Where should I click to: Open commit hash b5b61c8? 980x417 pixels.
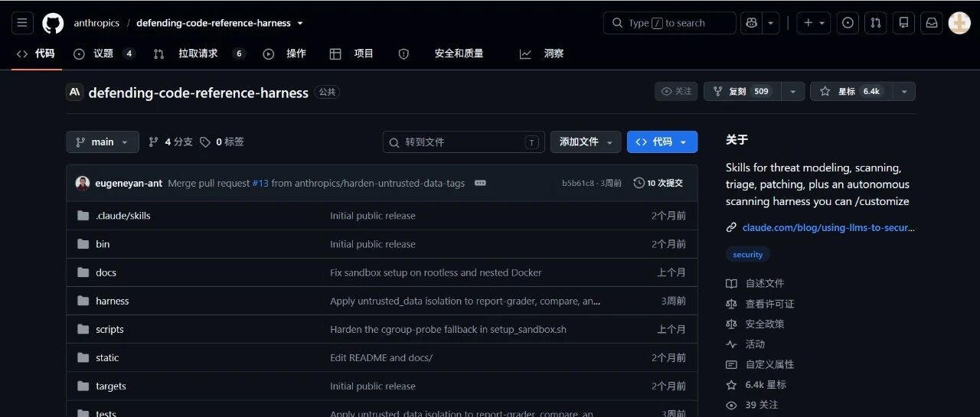click(578, 183)
